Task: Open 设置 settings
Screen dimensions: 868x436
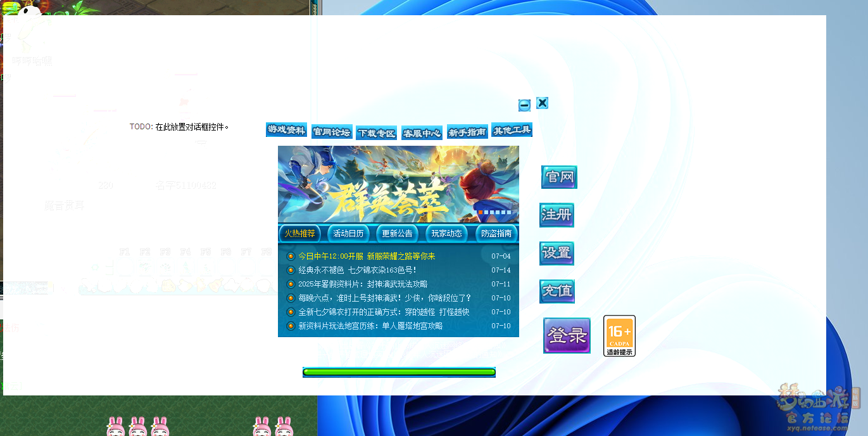Action: (x=557, y=253)
